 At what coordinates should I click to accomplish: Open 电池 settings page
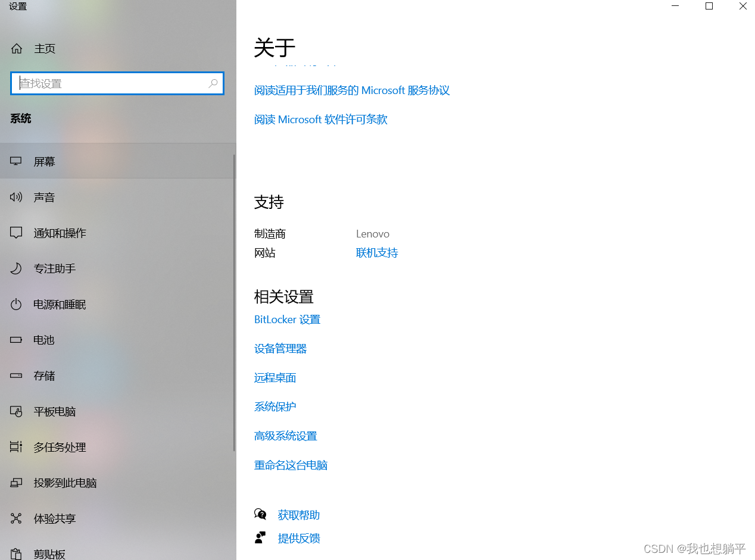coord(117,340)
